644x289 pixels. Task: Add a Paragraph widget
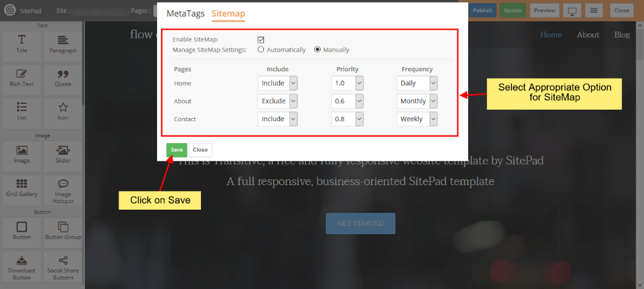pos(63,46)
